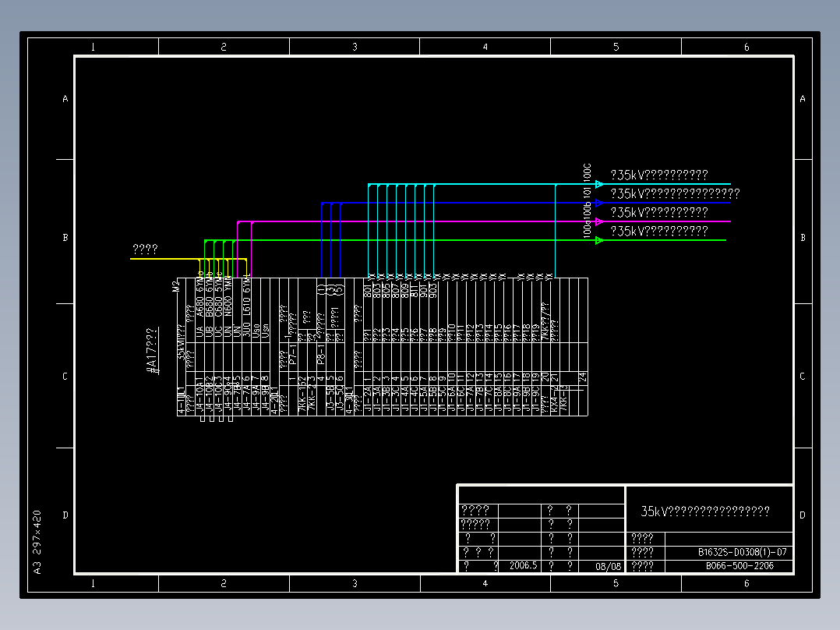The height and width of the screenshot is (630, 840).
Task: Click the paper size label A3 297x420
Action: pos(37,542)
